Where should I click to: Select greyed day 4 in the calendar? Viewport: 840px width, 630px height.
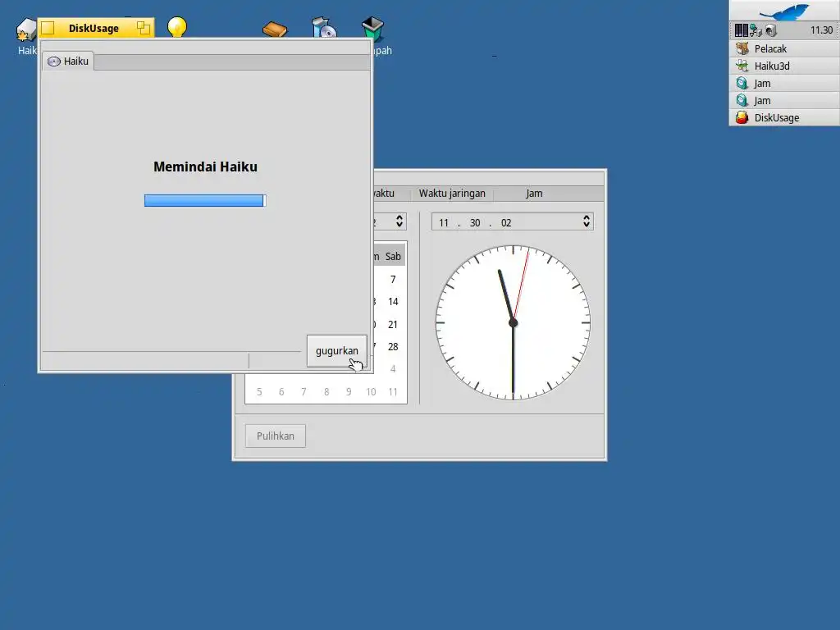(393, 369)
